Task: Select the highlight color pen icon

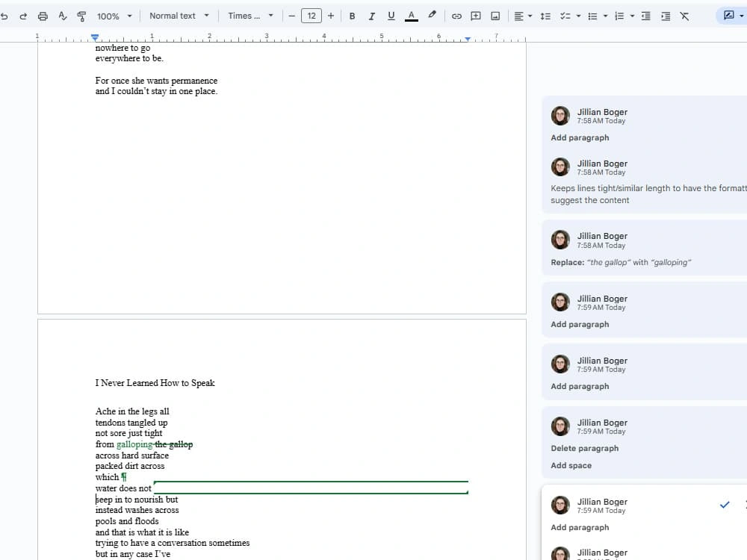Action: tap(432, 15)
